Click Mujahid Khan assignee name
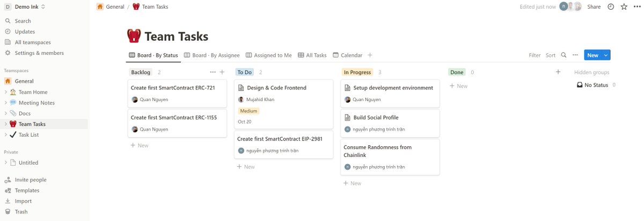 pos(260,99)
